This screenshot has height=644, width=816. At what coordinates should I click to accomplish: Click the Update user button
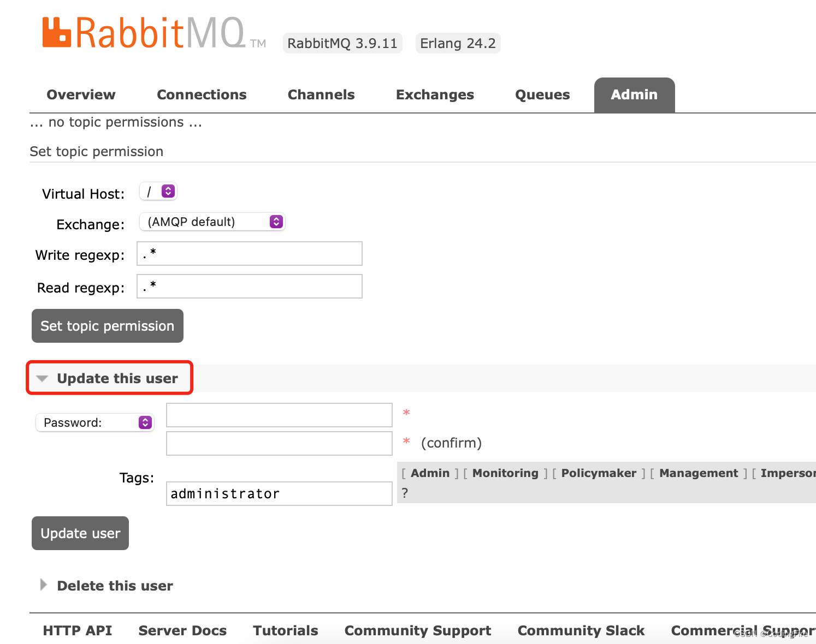[80, 533]
